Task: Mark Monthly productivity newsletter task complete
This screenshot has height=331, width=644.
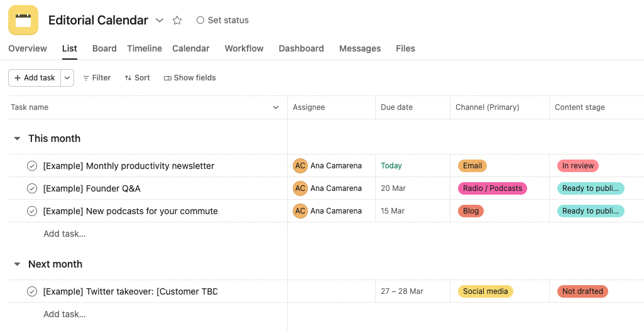Action: (32, 166)
